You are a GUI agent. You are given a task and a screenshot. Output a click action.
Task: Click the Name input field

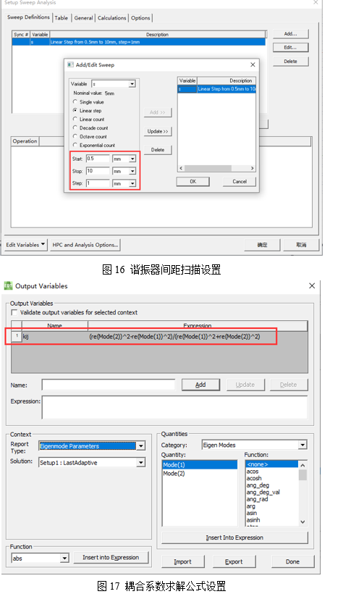click(109, 385)
